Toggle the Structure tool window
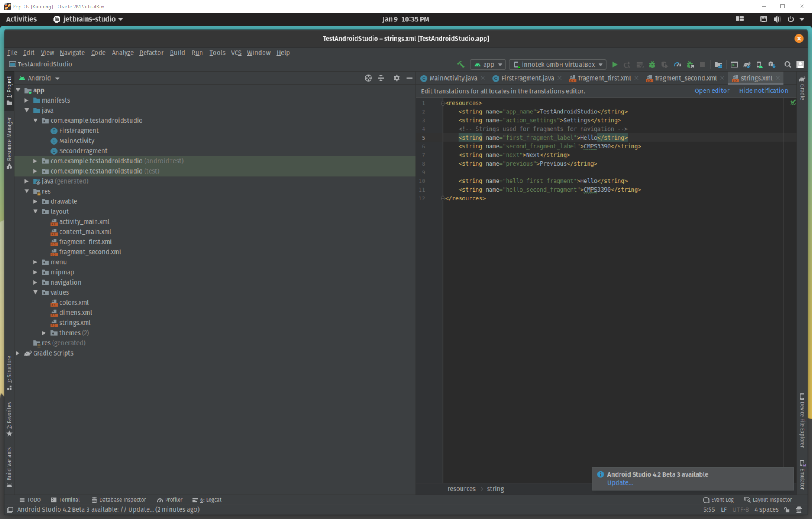The height and width of the screenshot is (519, 812). (x=9, y=373)
